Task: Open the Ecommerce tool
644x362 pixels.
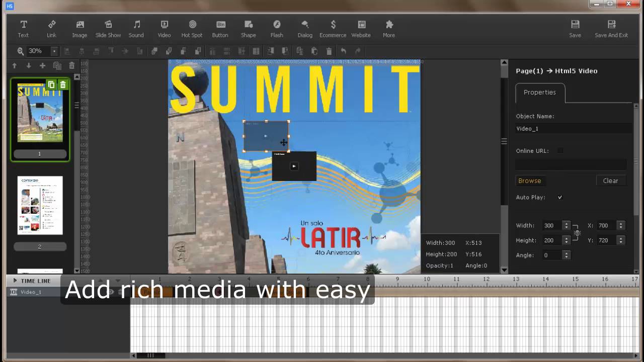Action: point(333,29)
